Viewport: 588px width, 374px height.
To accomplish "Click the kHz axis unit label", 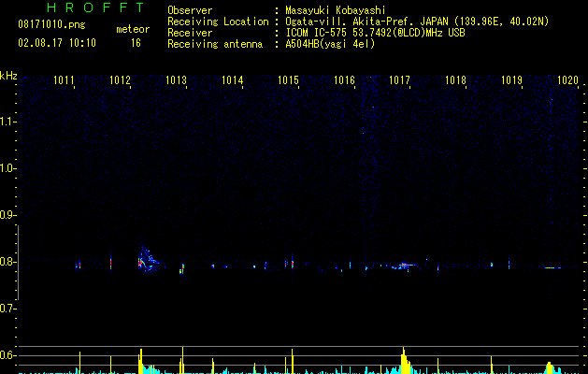I will coord(8,76).
